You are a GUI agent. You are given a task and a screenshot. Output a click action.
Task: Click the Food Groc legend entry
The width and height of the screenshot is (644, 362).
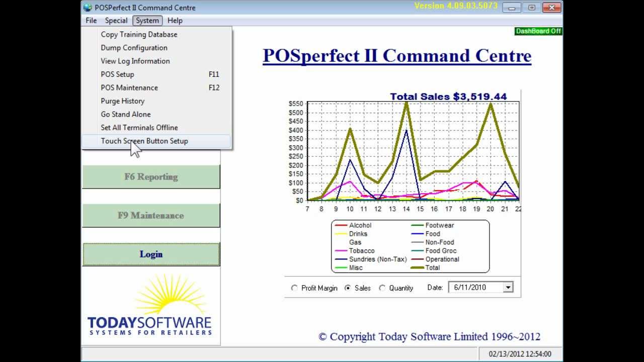(x=434, y=251)
